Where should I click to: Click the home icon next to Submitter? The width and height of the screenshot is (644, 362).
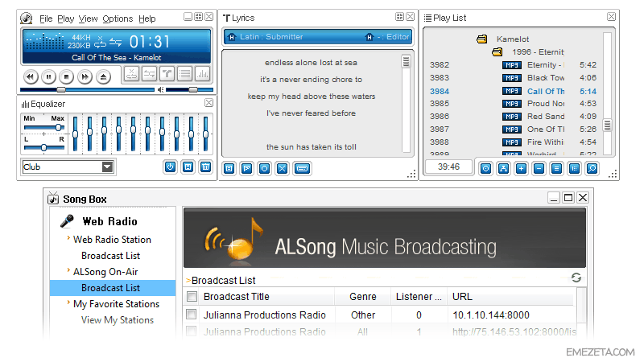(x=232, y=37)
